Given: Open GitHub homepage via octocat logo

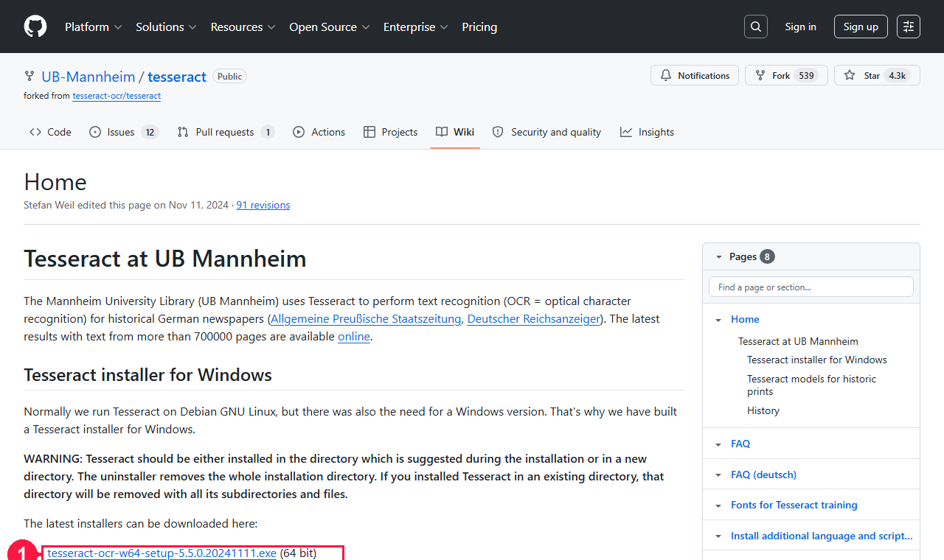Looking at the screenshot, I should pos(35,26).
